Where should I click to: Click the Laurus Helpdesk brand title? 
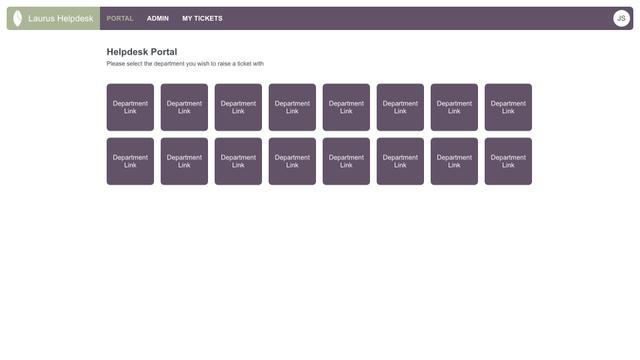coord(61,18)
